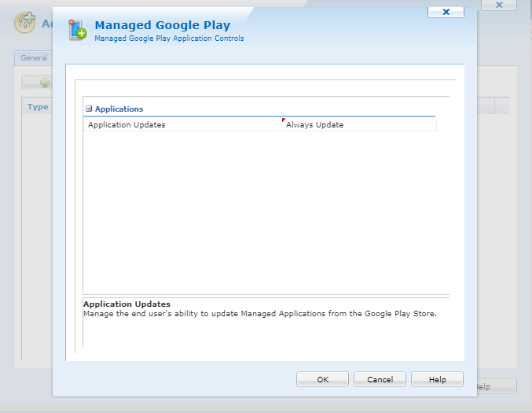
Task: Cancel the Managed Google Play dialog
Action: [x=380, y=379]
